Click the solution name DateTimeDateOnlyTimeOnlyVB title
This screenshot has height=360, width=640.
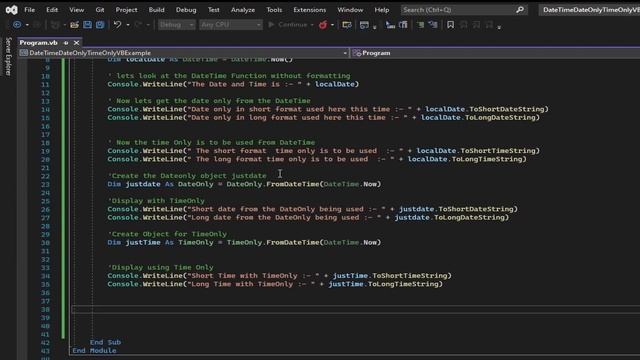pyautogui.click(x=590, y=10)
